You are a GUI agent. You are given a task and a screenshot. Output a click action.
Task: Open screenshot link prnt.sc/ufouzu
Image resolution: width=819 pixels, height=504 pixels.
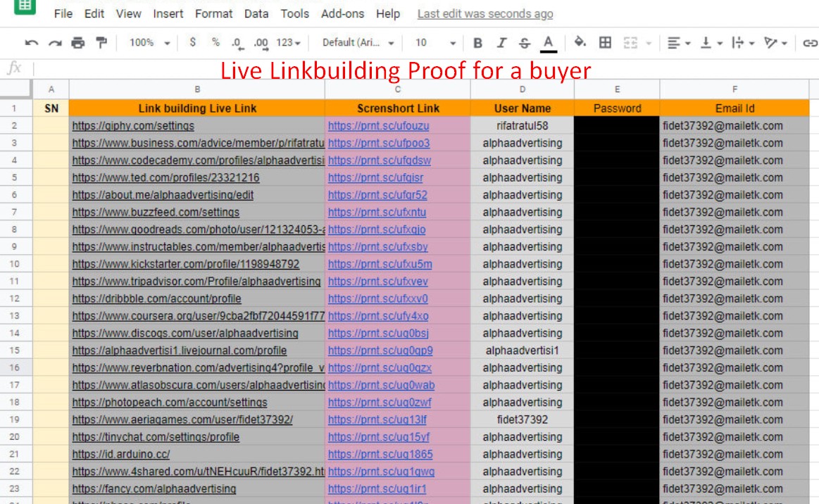point(379,126)
